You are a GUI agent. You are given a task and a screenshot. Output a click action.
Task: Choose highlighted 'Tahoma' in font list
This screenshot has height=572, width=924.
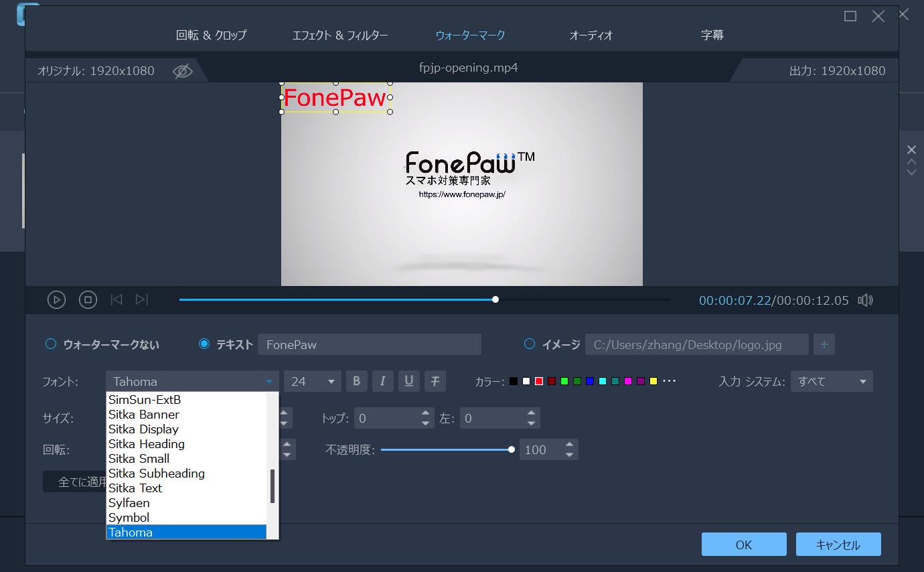tap(186, 532)
